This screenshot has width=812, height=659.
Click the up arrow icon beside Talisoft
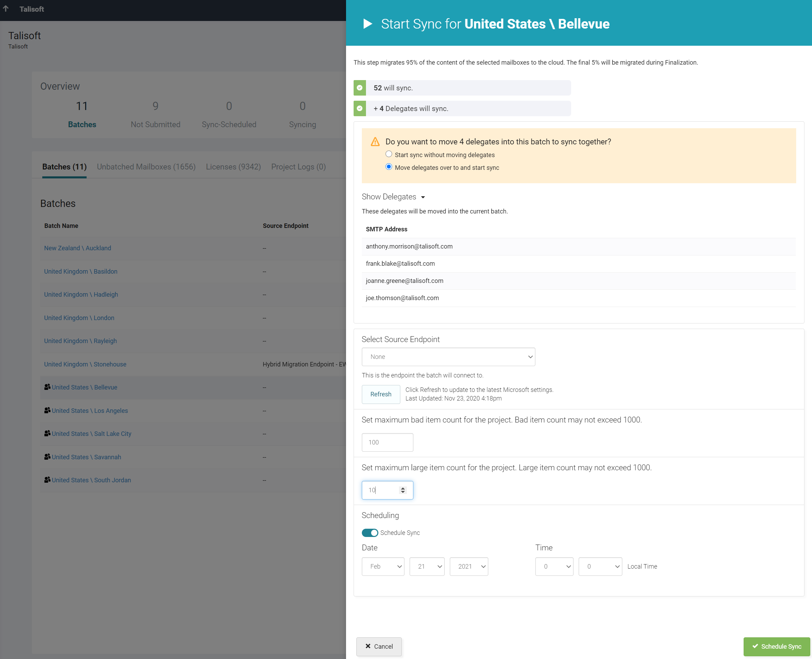click(6, 9)
